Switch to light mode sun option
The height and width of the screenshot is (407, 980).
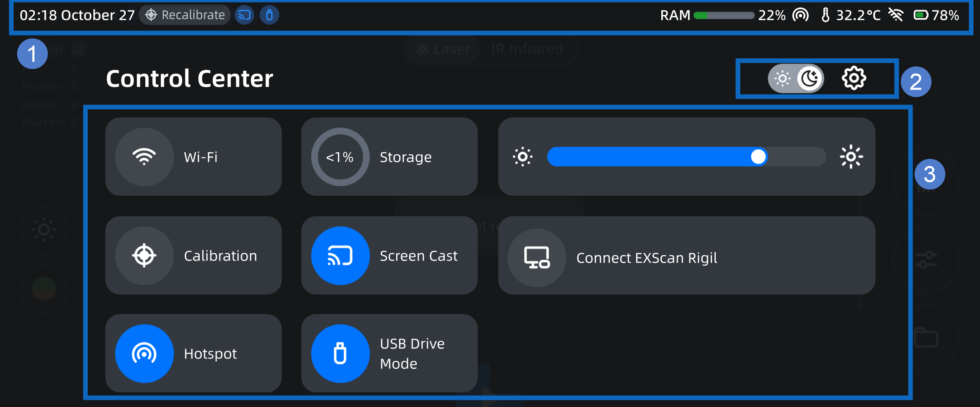pyautogui.click(x=782, y=78)
